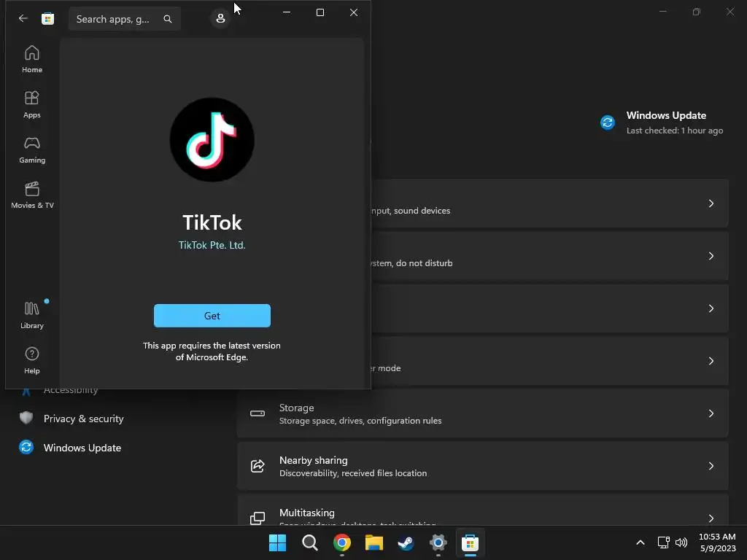Switch to Microsoft Store in taskbar

point(470,542)
